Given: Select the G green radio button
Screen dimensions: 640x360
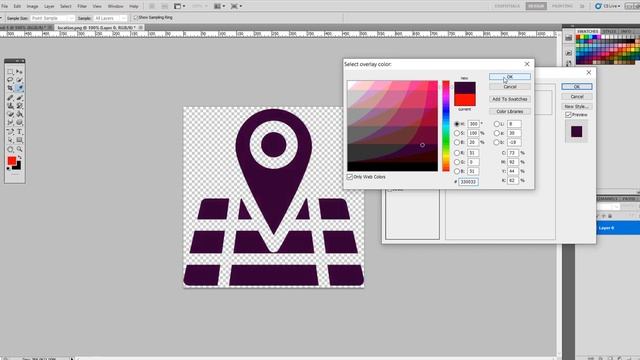Looking at the screenshot, I should (457, 162).
